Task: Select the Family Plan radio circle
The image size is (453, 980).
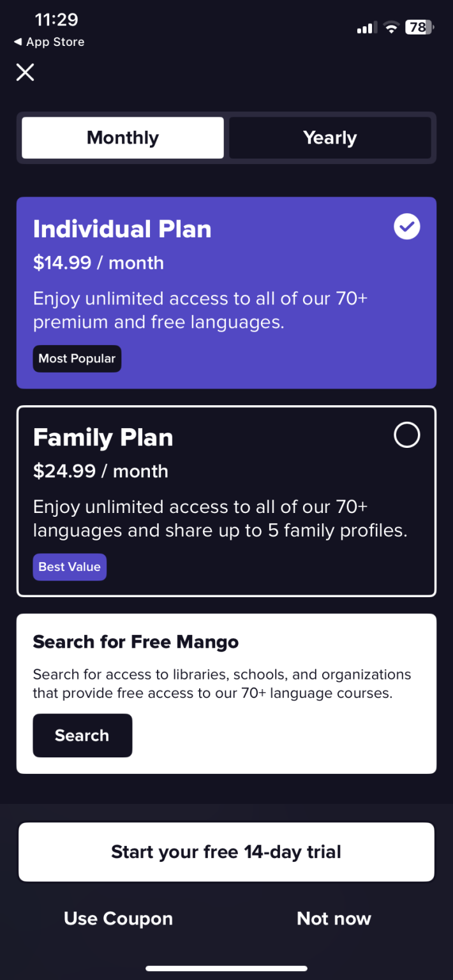Action: coord(407,436)
